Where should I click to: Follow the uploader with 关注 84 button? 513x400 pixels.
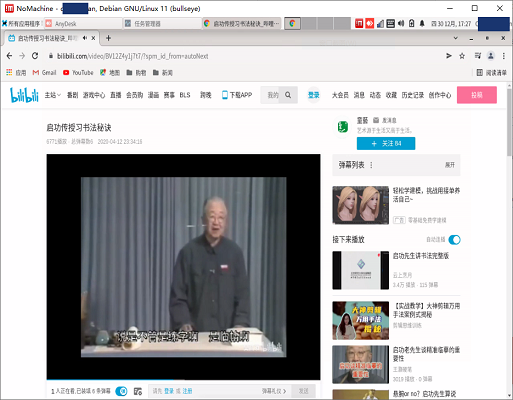[x=386, y=143]
